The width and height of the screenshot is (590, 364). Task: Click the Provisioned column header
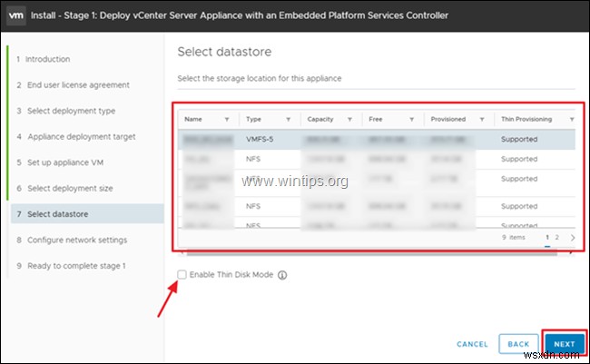point(448,119)
